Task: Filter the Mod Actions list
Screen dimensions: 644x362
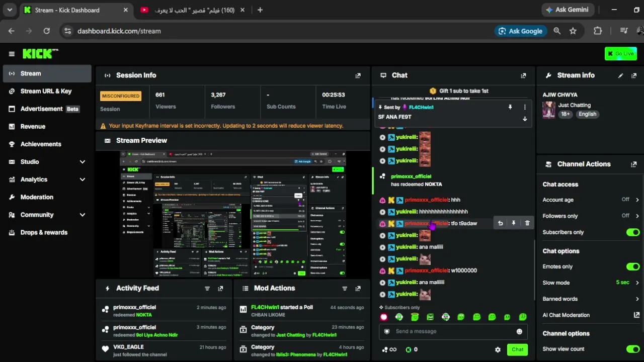Action: click(345, 289)
